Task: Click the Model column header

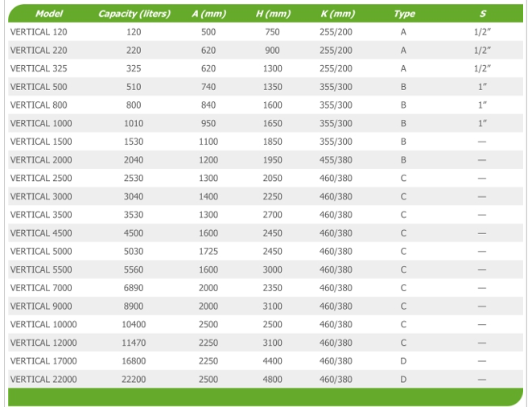Action: (50, 14)
